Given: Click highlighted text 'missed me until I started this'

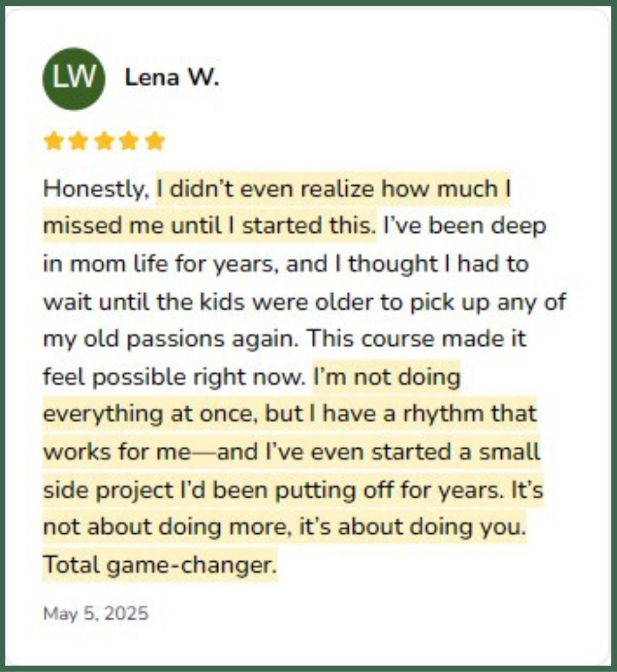Looking at the screenshot, I should [209, 225].
